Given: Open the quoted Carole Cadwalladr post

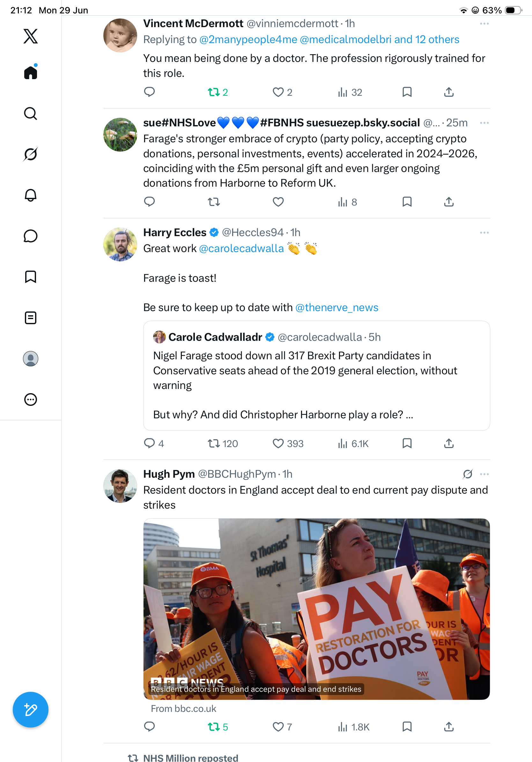Looking at the screenshot, I should click(x=316, y=376).
